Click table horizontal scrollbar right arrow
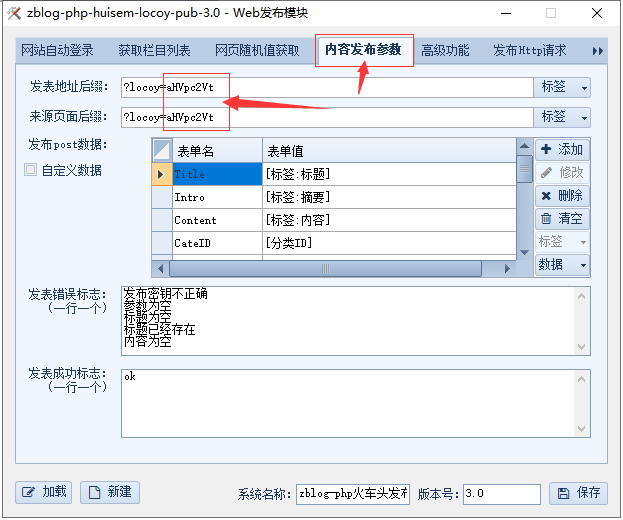 [x=507, y=269]
